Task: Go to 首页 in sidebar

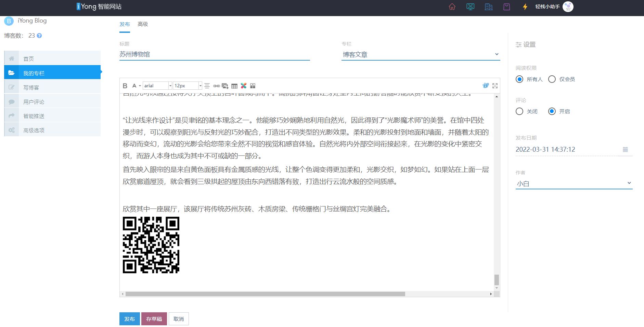Action: (52, 59)
